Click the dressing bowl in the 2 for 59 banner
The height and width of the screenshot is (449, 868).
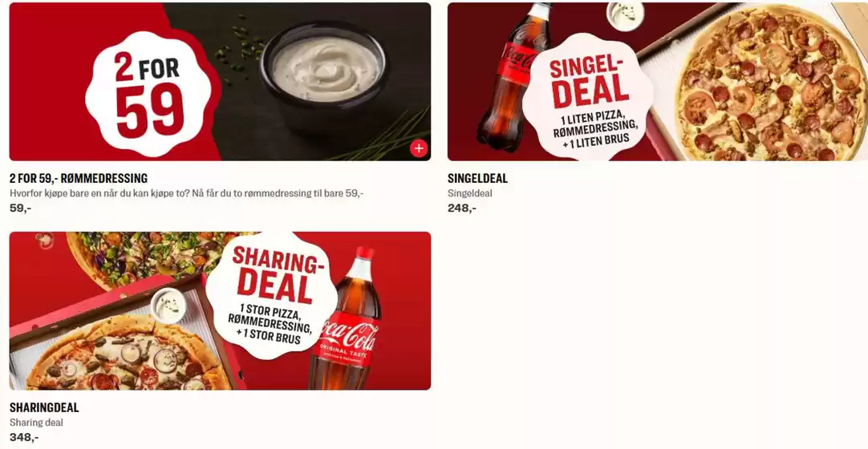pyautogui.click(x=325, y=73)
